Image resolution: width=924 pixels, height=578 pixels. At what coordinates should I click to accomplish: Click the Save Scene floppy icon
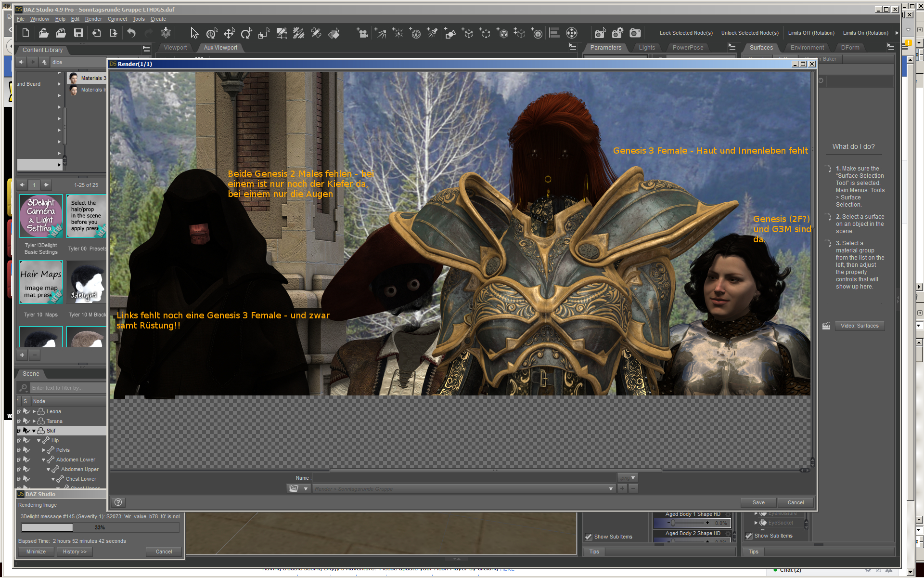click(78, 33)
